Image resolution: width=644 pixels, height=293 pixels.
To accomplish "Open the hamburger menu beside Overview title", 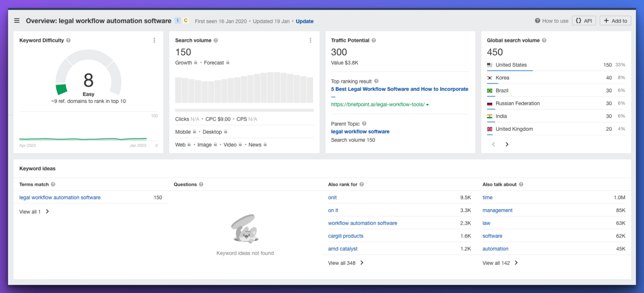I will pos(17,21).
